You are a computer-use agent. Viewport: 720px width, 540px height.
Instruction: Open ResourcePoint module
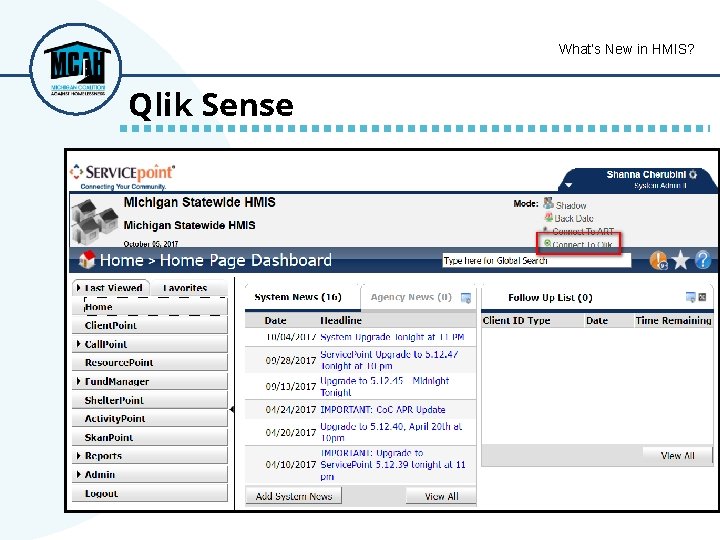pyautogui.click(x=150, y=362)
